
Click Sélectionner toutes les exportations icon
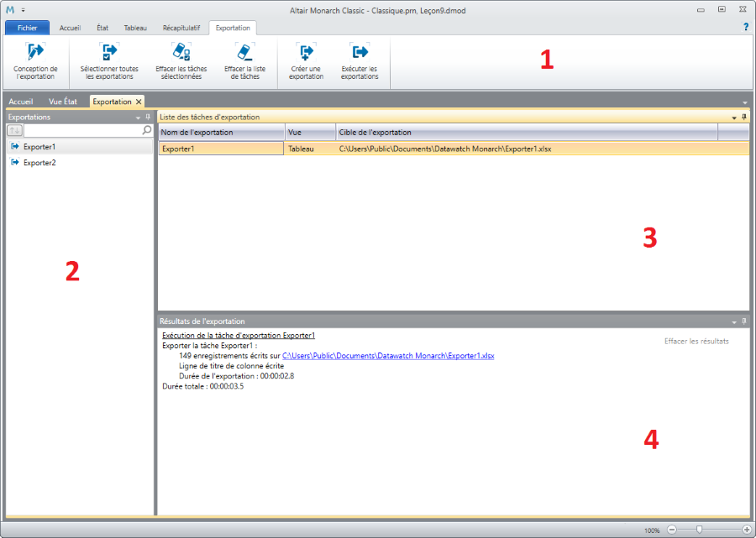109,52
